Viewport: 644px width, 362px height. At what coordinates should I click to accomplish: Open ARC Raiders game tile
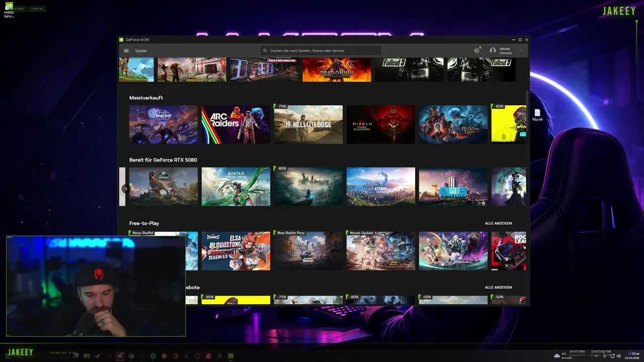pyautogui.click(x=236, y=124)
